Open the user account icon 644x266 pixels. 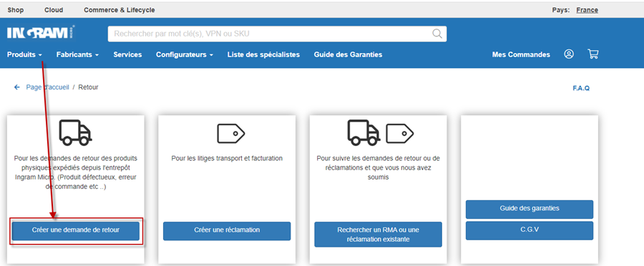point(569,54)
